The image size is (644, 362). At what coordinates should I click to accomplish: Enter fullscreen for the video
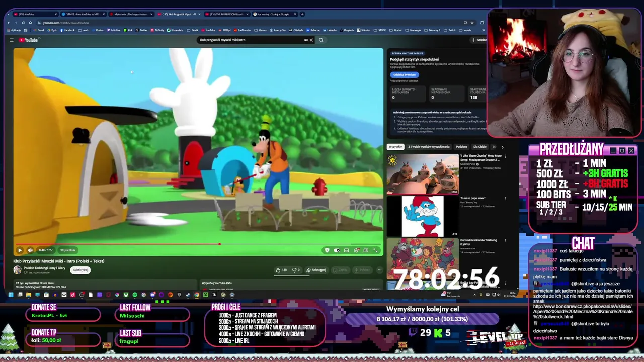(375, 250)
